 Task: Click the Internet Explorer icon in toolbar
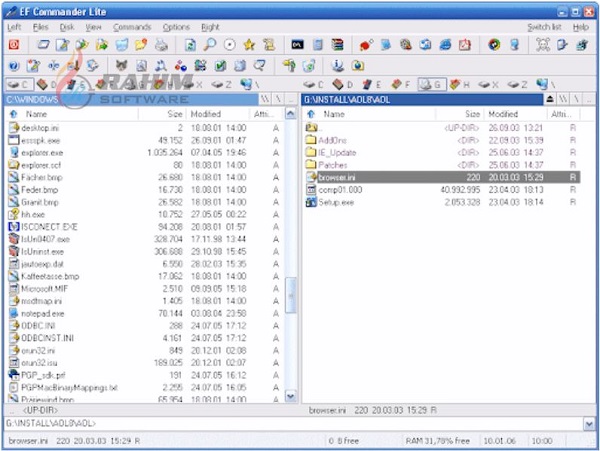point(445,45)
